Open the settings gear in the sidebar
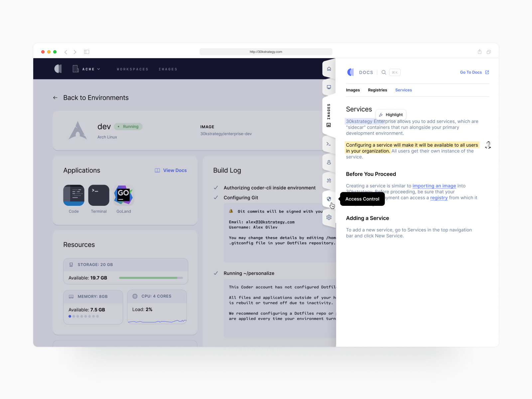The height and width of the screenshot is (399, 532). 329,217
